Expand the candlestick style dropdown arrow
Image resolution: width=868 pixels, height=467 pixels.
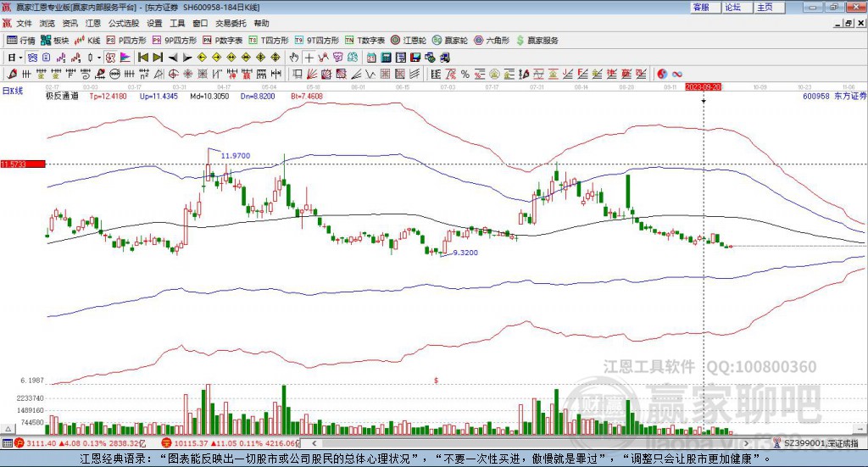click(99, 58)
